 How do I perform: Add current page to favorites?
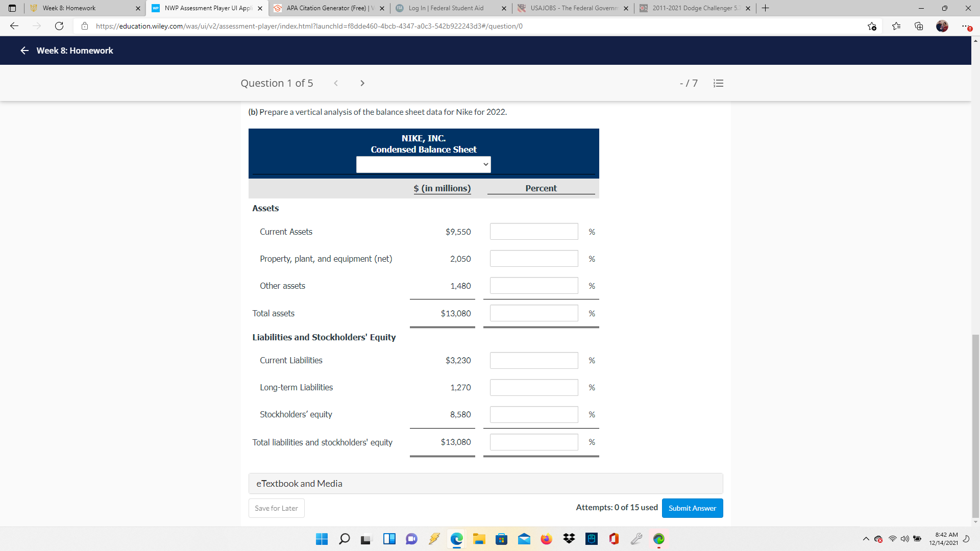tap(872, 26)
